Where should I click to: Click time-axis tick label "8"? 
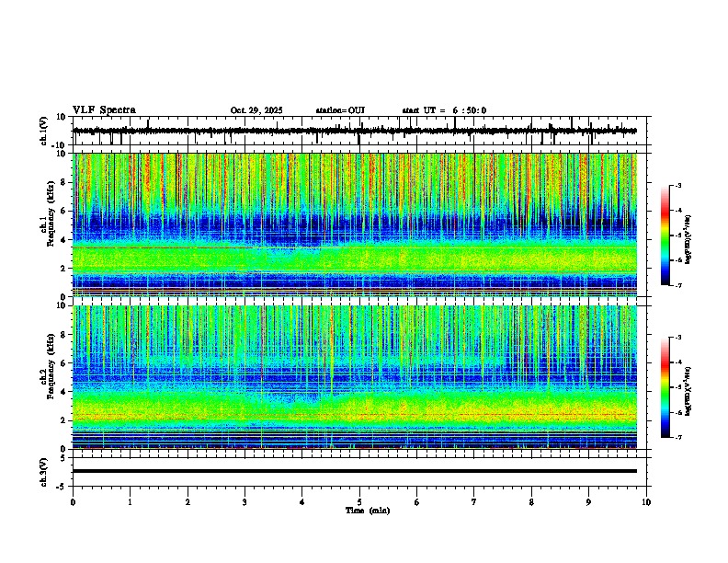click(x=531, y=502)
